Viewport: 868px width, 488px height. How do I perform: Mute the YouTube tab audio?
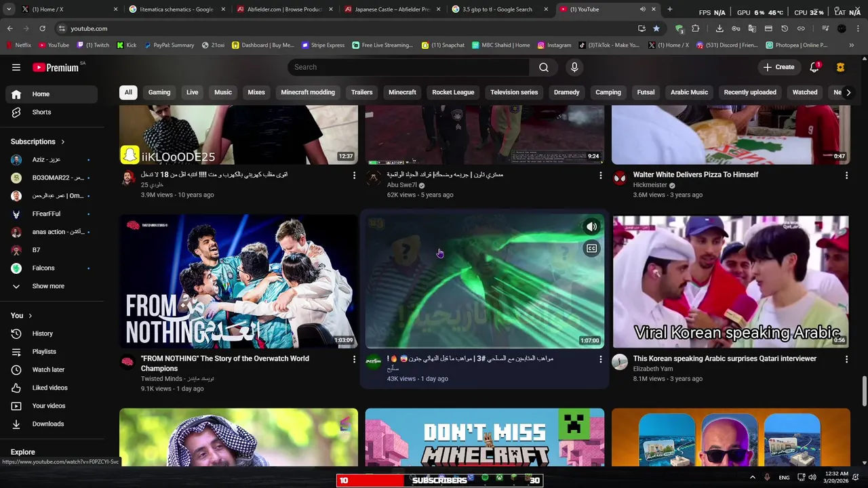coord(642,9)
